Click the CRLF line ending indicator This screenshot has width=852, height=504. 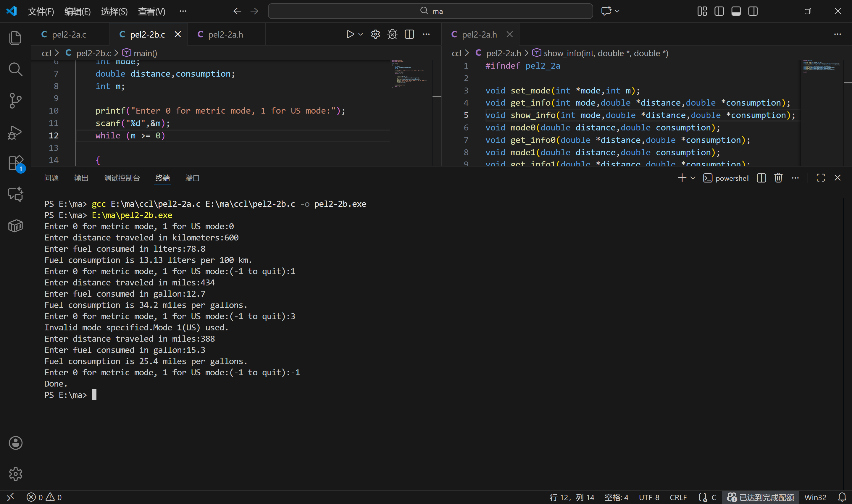(678, 497)
